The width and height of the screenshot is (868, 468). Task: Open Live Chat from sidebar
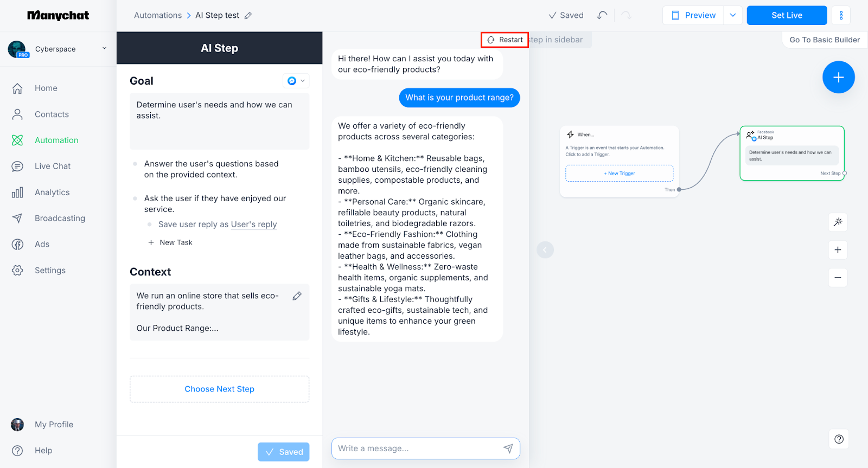point(53,166)
